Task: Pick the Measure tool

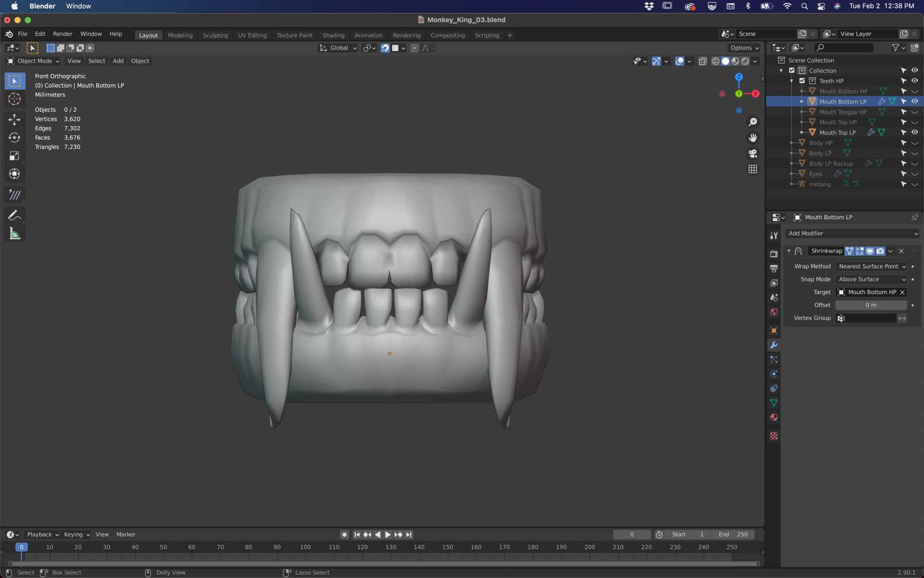Action: [x=14, y=234]
